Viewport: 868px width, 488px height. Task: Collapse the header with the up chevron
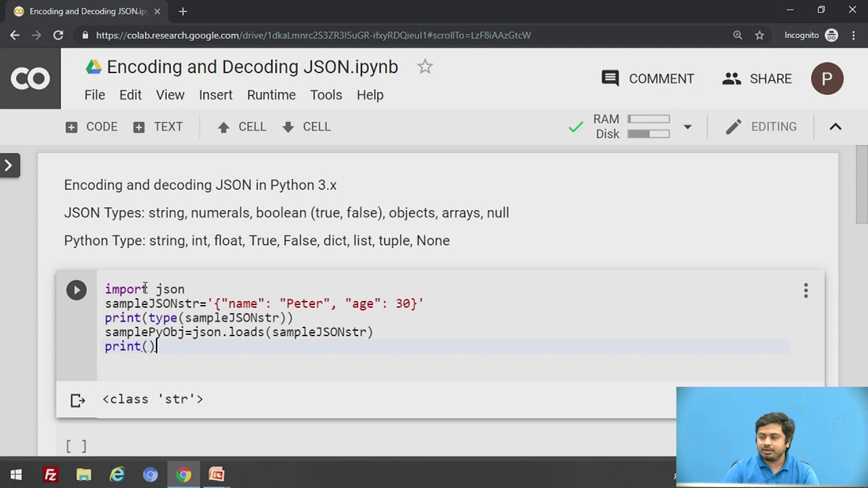pos(835,127)
